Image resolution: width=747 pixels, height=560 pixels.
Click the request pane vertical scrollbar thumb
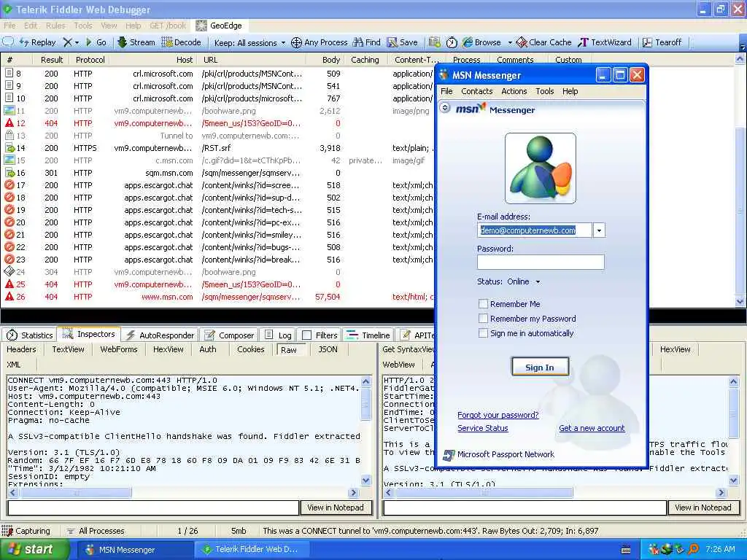[366, 402]
